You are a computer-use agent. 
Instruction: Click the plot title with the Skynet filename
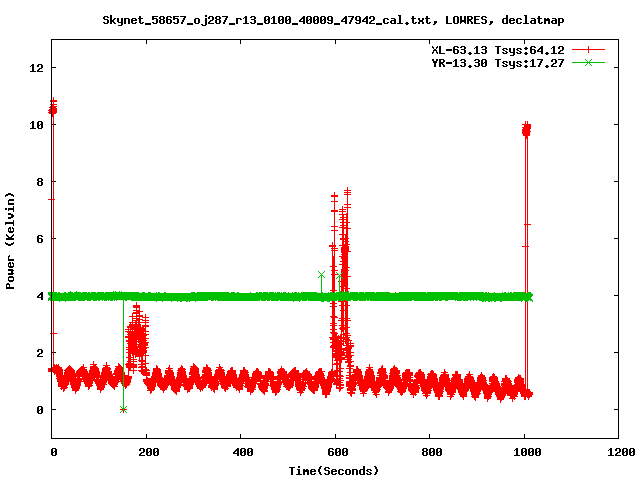click(333, 20)
